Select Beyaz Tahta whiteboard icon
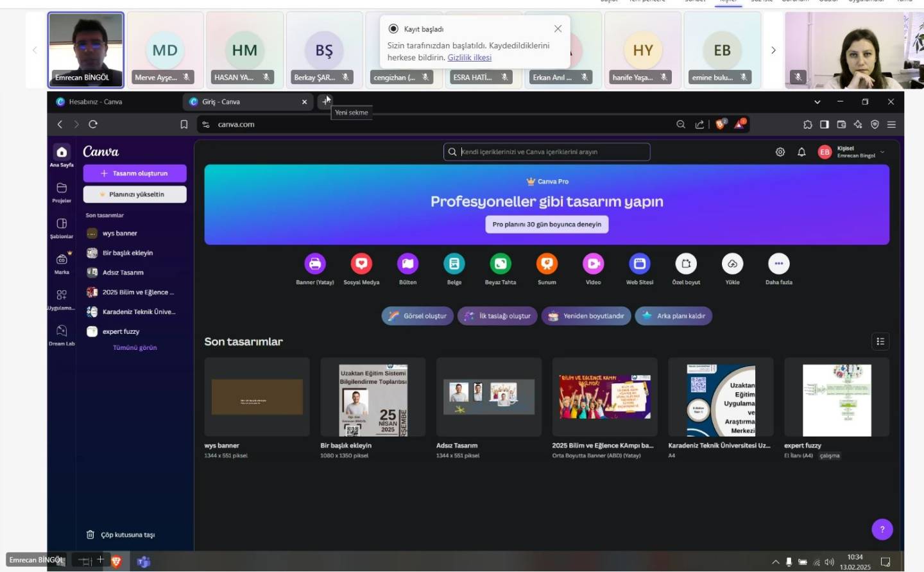Image resolution: width=924 pixels, height=572 pixels. point(501,264)
